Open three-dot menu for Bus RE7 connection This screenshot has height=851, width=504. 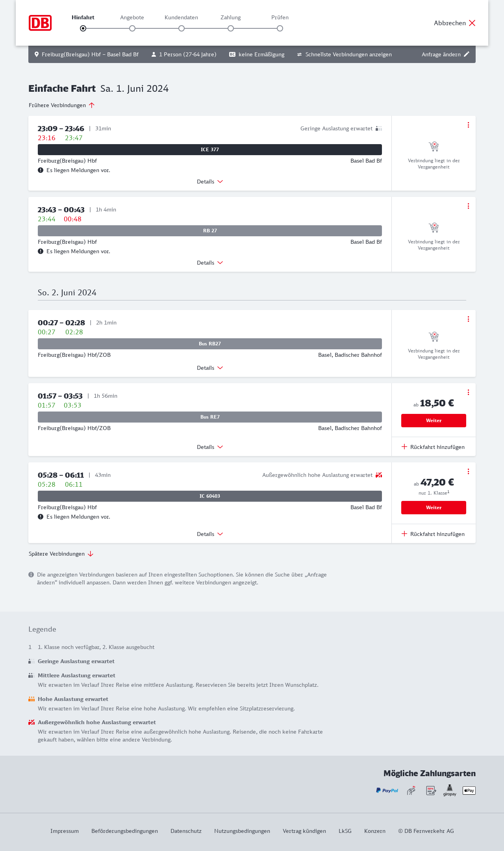tap(468, 392)
